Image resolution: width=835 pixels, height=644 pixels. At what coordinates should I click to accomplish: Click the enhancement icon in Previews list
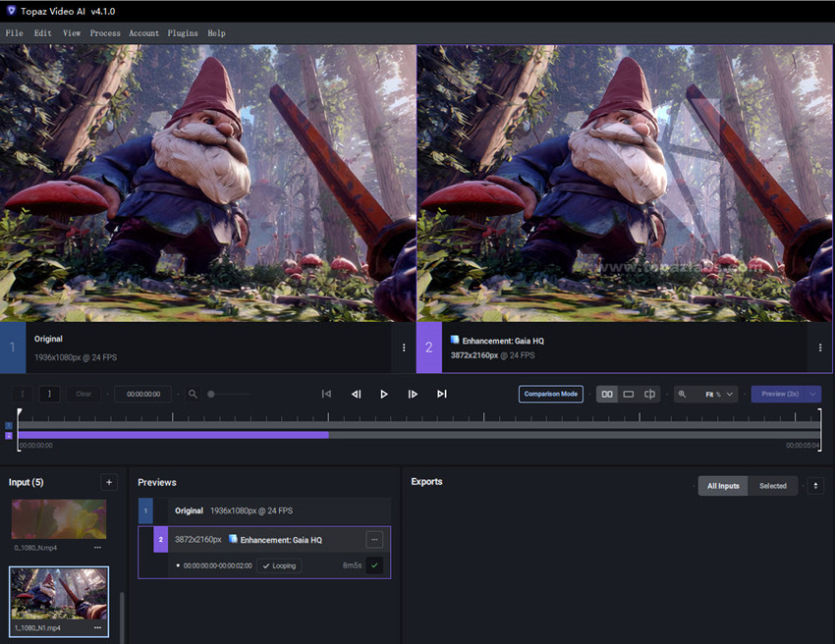coord(233,539)
